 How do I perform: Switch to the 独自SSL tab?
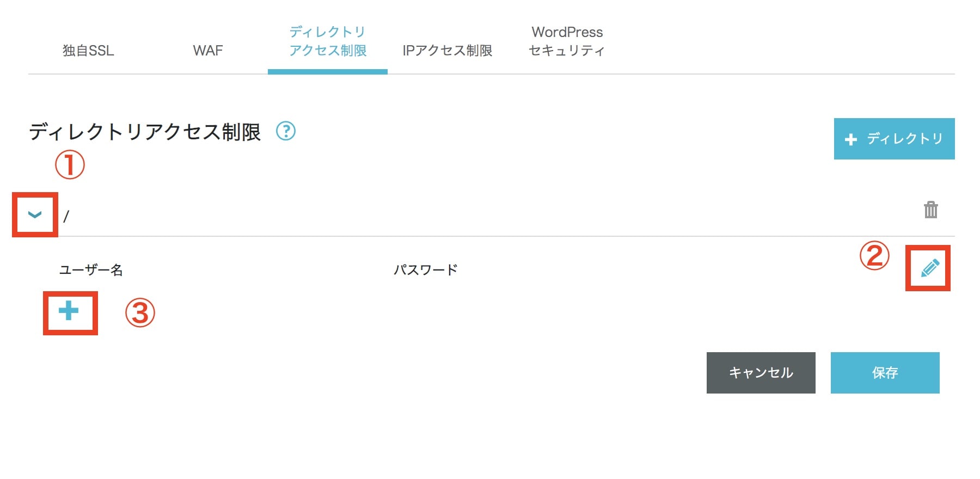[88, 51]
